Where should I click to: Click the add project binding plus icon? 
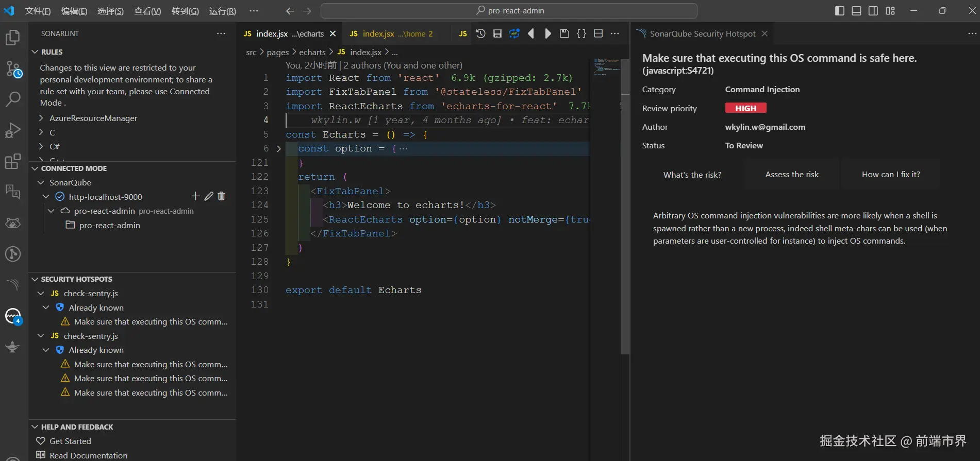coord(195,196)
